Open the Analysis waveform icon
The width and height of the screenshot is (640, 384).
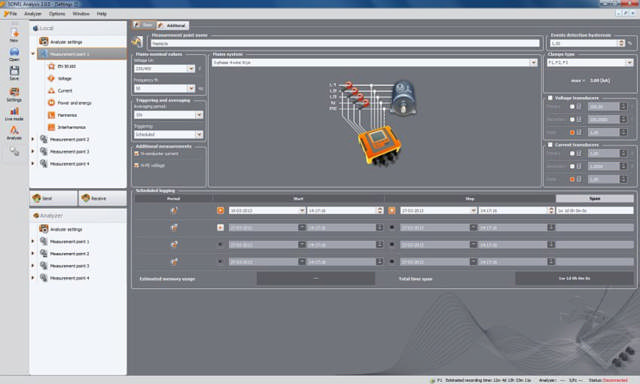pyautogui.click(x=14, y=133)
